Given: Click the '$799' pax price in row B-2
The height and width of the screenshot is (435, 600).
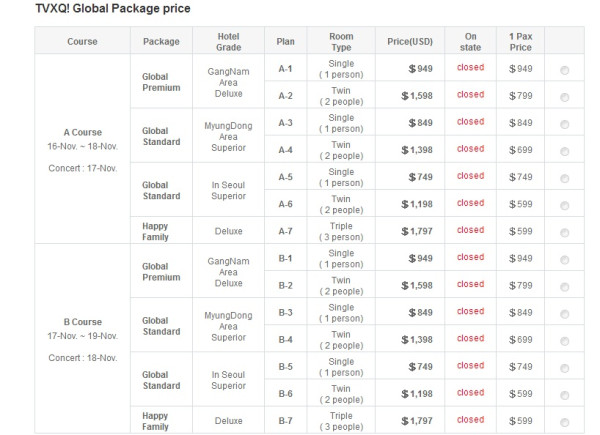Looking at the screenshot, I should point(520,285).
